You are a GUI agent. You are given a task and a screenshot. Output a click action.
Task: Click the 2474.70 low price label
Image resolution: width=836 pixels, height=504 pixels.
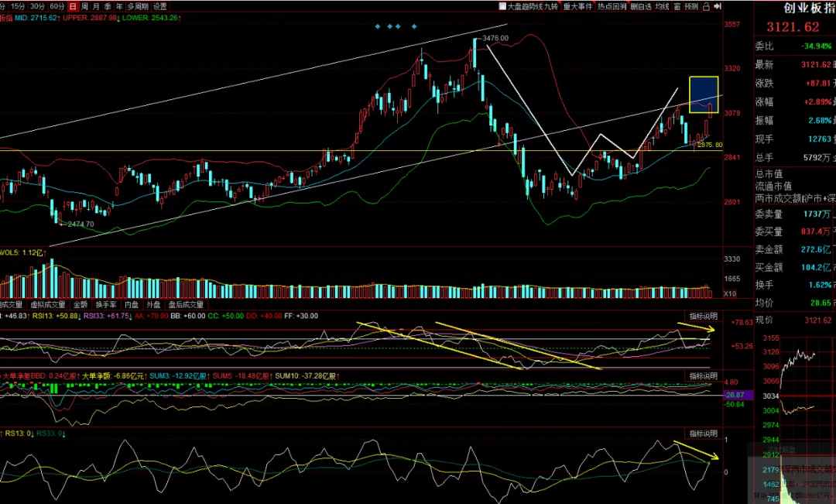(81, 224)
